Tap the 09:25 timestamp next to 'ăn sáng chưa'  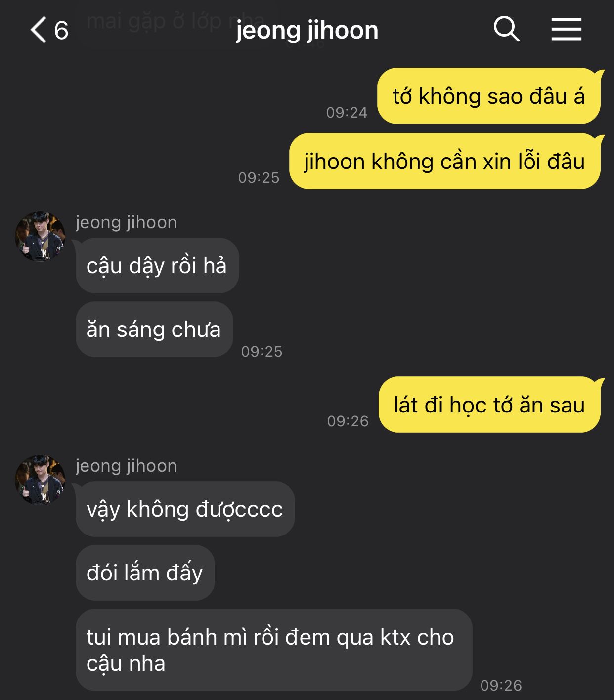pos(262,352)
